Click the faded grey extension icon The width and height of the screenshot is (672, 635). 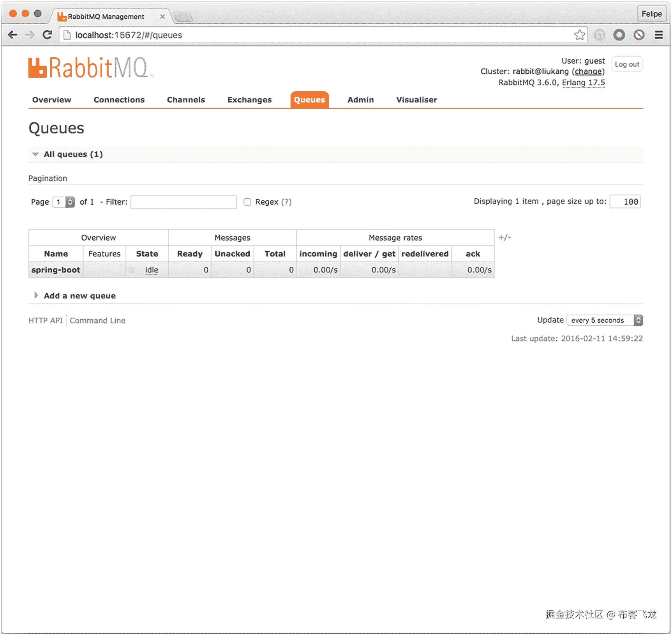[x=600, y=35]
